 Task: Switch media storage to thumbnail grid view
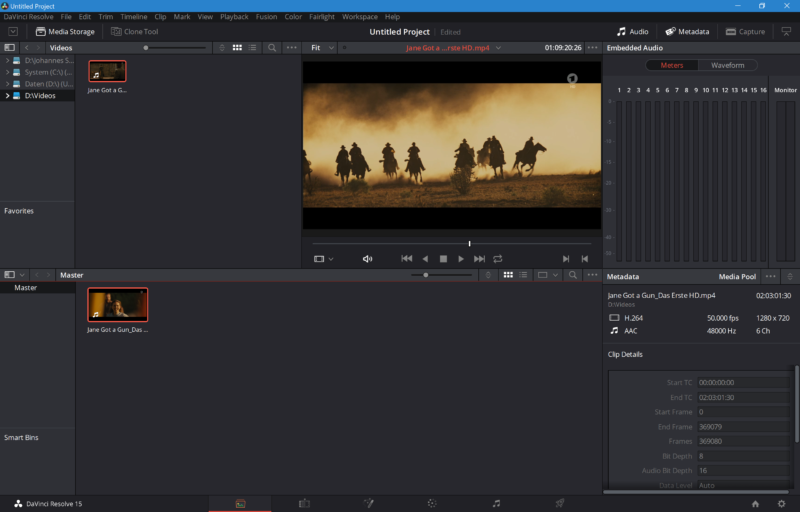point(237,47)
